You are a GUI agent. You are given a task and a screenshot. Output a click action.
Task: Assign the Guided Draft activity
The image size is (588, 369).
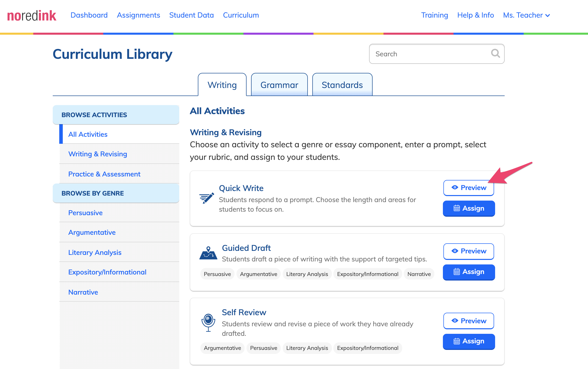tap(469, 272)
